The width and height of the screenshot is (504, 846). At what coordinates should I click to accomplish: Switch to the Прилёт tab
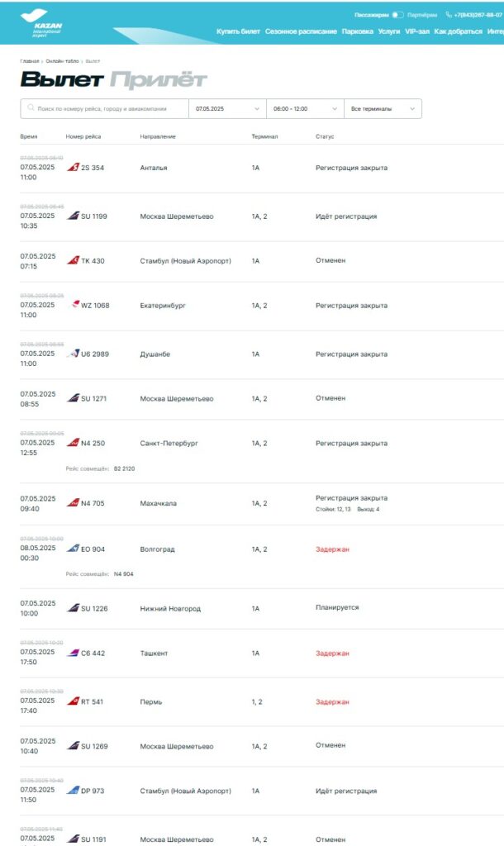tap(159, 80)
